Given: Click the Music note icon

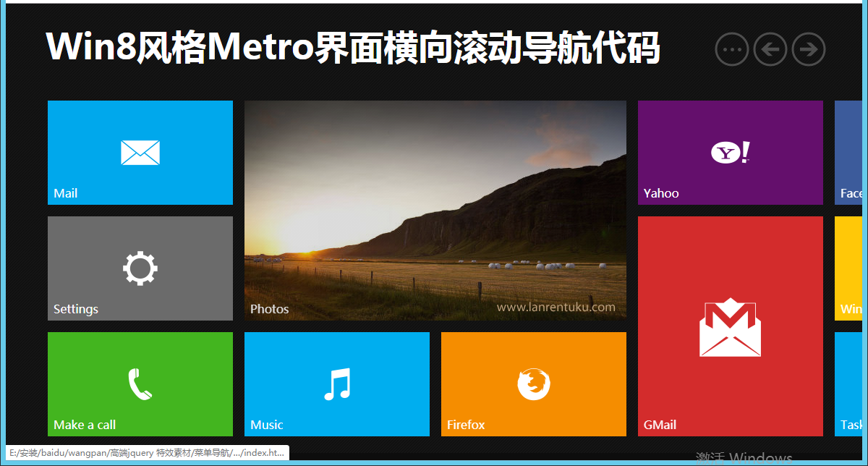Looking at the screenshot, I should tap(337, 384).
